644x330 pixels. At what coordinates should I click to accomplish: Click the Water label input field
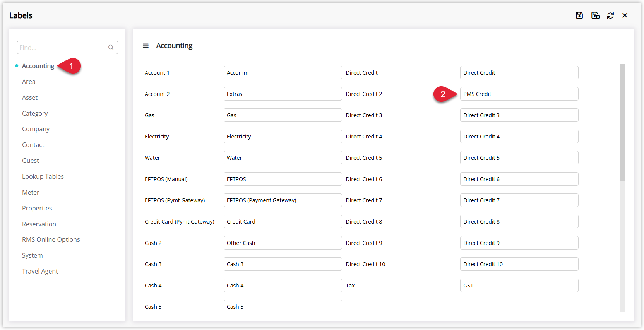283,158
